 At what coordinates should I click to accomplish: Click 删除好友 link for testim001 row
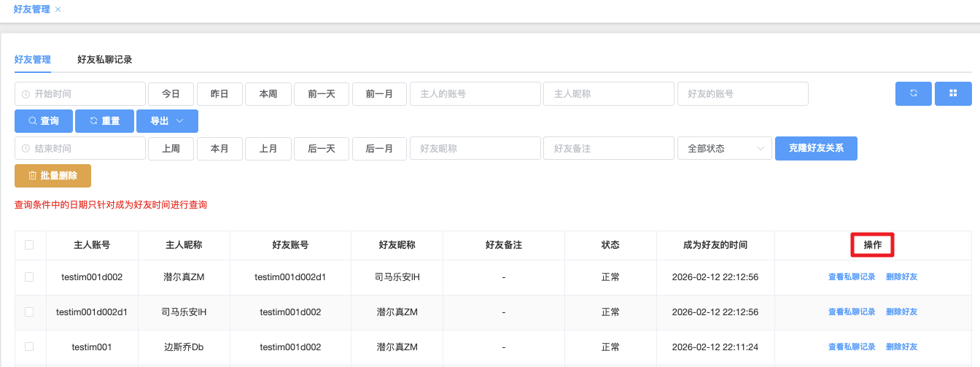(x=901, y=347)
